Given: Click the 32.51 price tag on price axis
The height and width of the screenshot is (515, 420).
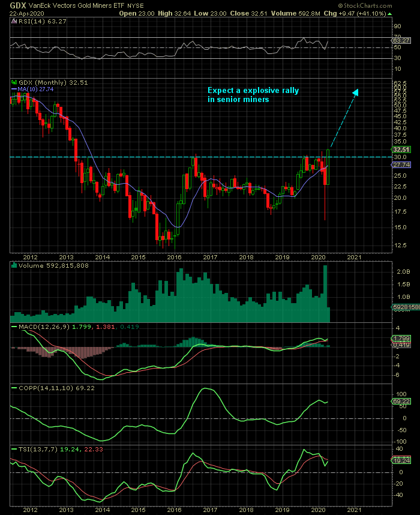Looking at the screenshot, I should [401, 149].
